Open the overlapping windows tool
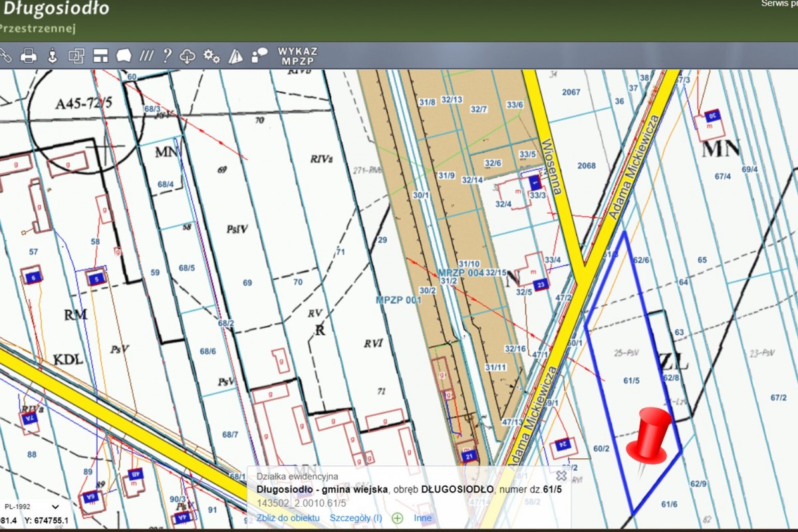Image resolution: width=798 pixels, height=532 pixels. (76, 56)
